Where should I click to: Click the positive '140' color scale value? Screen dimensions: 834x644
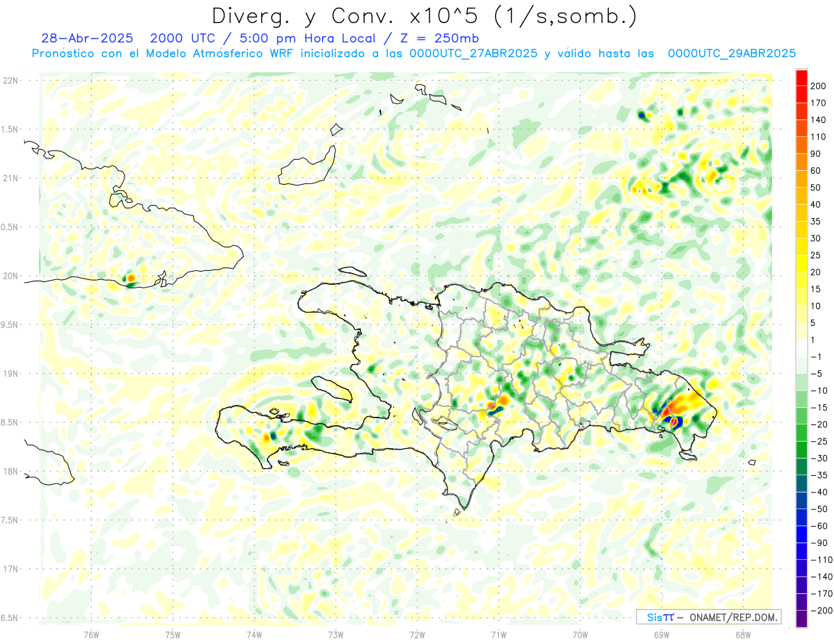(817, 119)
